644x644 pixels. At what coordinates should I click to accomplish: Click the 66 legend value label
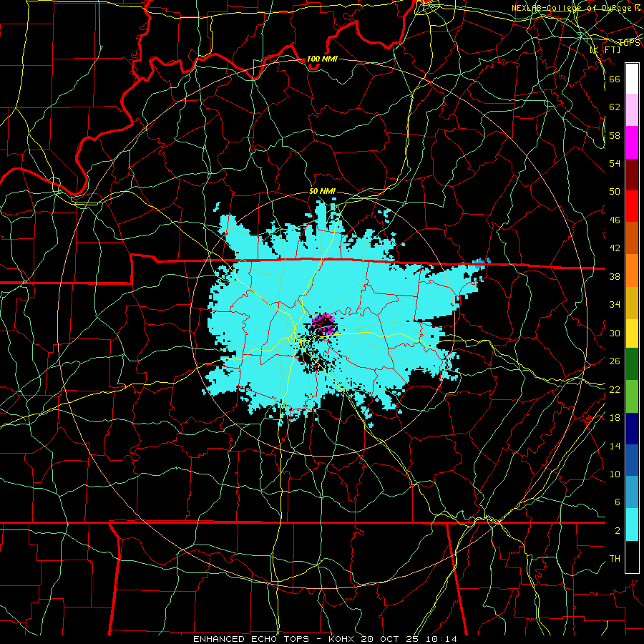point(615,79)
